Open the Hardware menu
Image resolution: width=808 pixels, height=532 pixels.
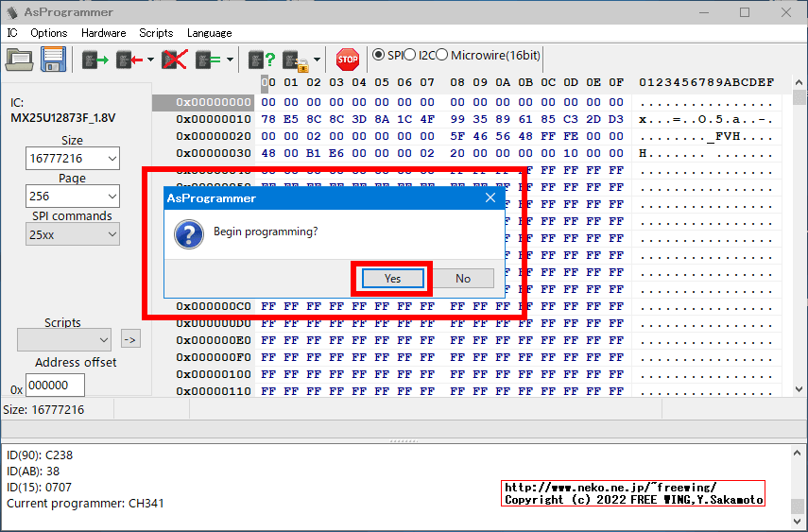tap(104, 33)
